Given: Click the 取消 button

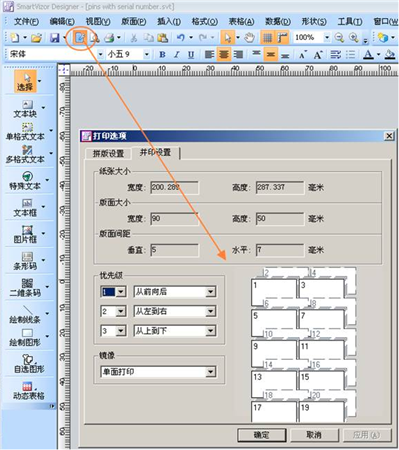Looking at the screenshot, I should 314,435.
